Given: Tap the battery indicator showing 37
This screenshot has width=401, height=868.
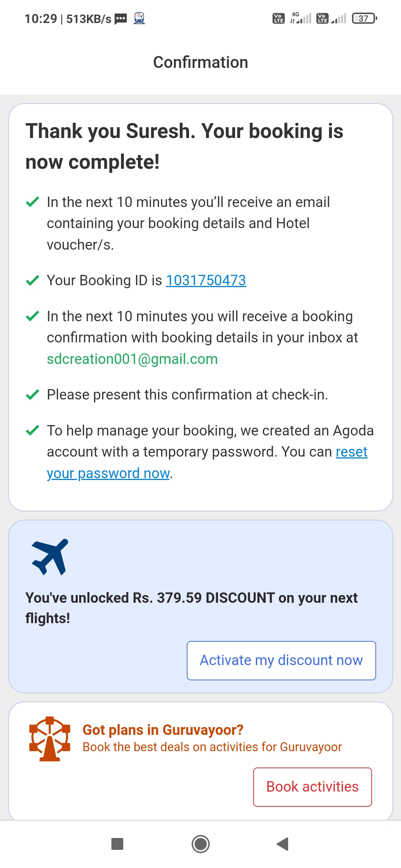Looking at the screenshot, I should 364,18.
